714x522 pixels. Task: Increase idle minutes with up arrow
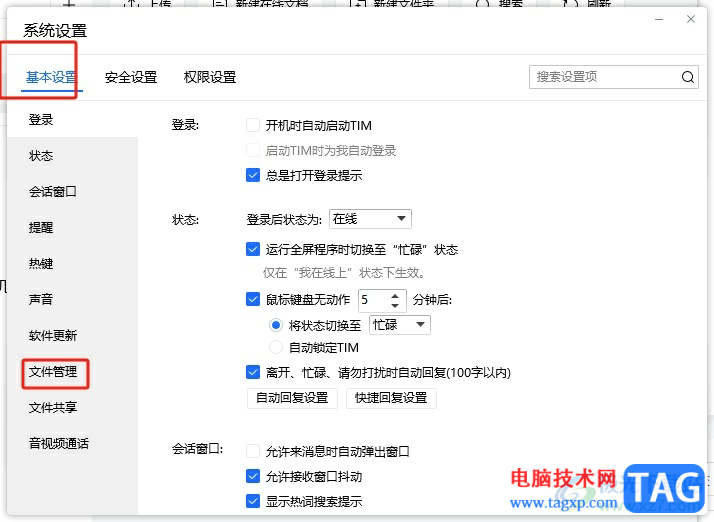pyautogui.click(x=395, y=295)
